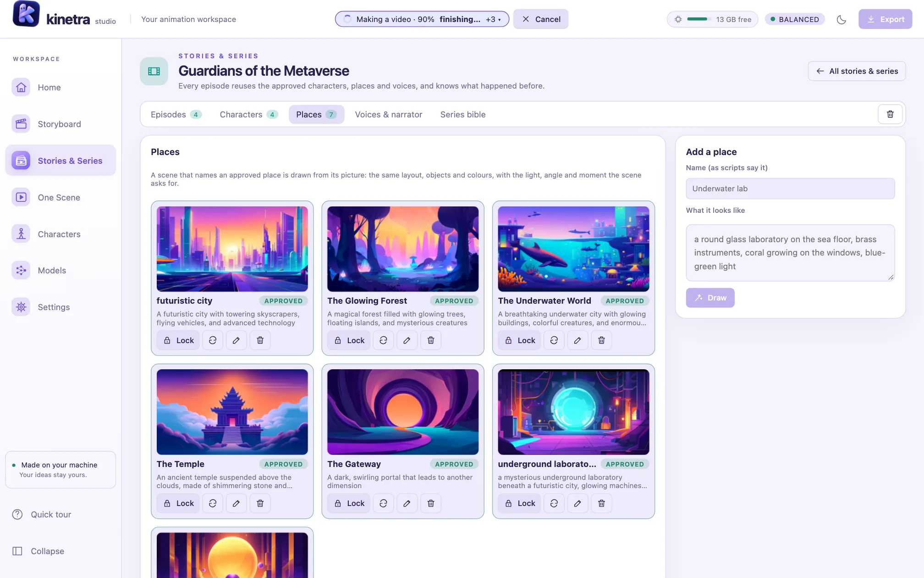This screenshot has width=924, height=578.
Task: Edit The Temple place
Action: [236, 503]
